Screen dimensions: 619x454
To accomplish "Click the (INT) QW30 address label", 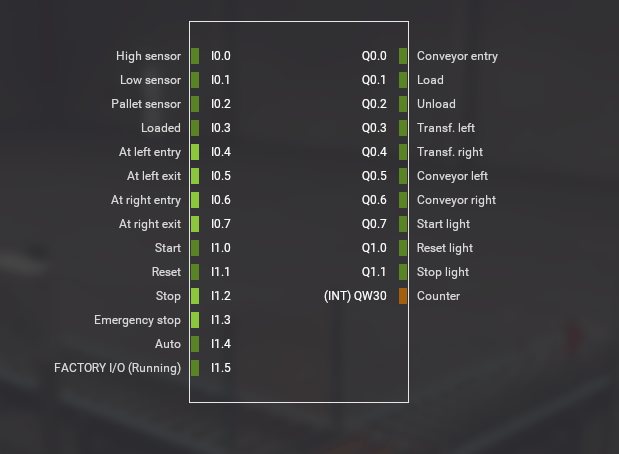I will point(355,296).
